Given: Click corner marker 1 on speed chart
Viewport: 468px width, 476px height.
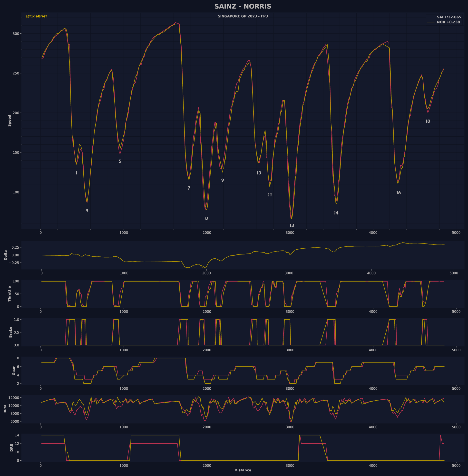Looking at the screenshot, I should coord(77,173).
